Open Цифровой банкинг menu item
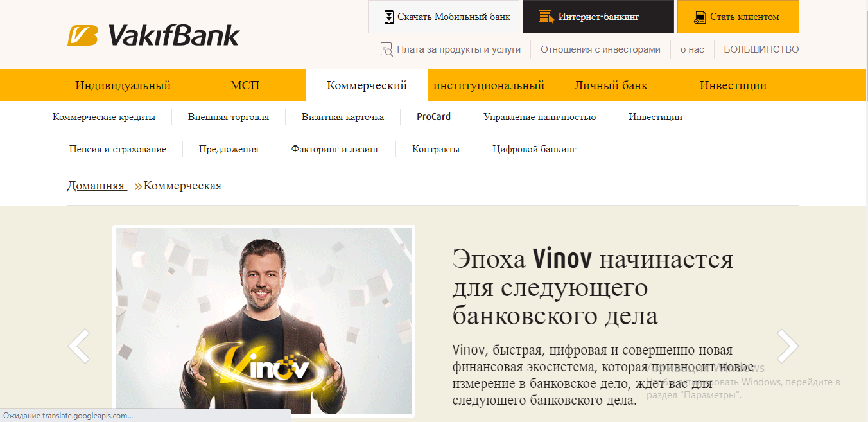Viewport: 868px width, 422px height. [534, 149]
